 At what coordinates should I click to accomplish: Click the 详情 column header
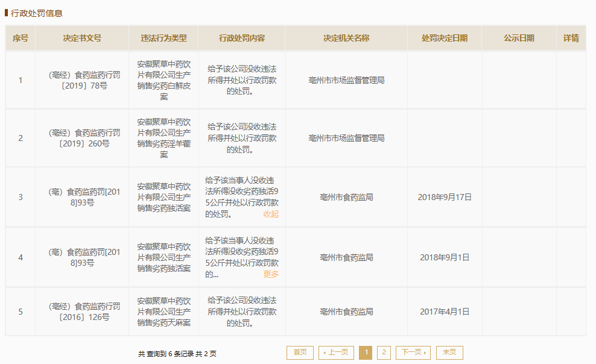coord(571,38)
